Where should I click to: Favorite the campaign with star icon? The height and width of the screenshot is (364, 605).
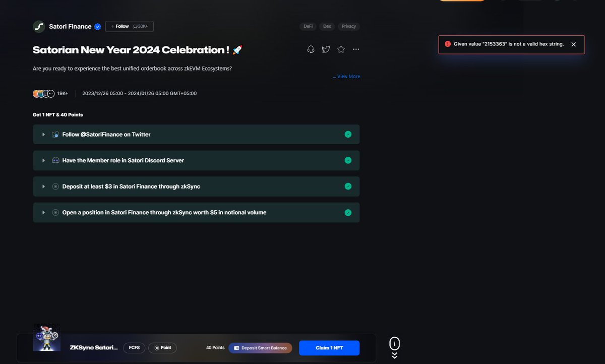[341, 49]
